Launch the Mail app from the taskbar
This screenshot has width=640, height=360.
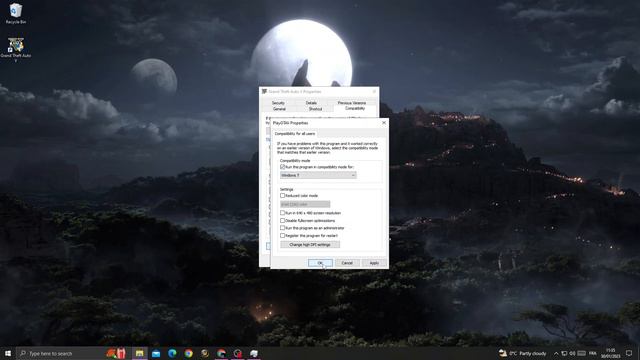[156, 353]
